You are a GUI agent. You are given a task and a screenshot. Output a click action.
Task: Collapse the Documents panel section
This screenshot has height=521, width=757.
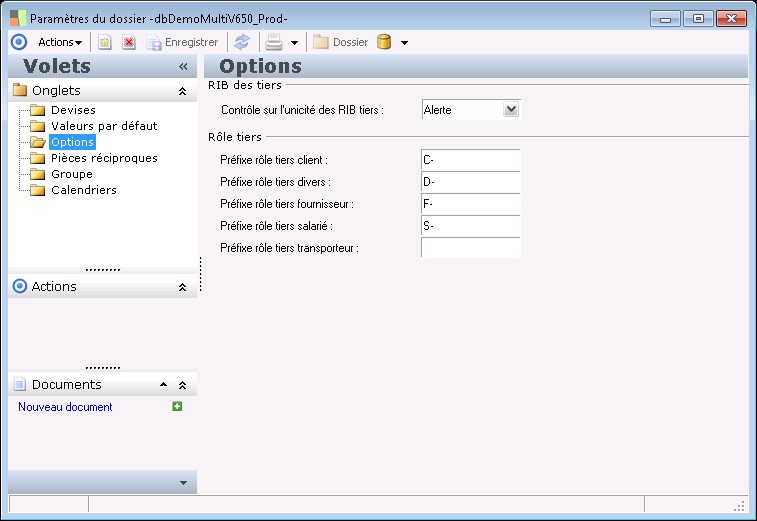coord(182,385)
